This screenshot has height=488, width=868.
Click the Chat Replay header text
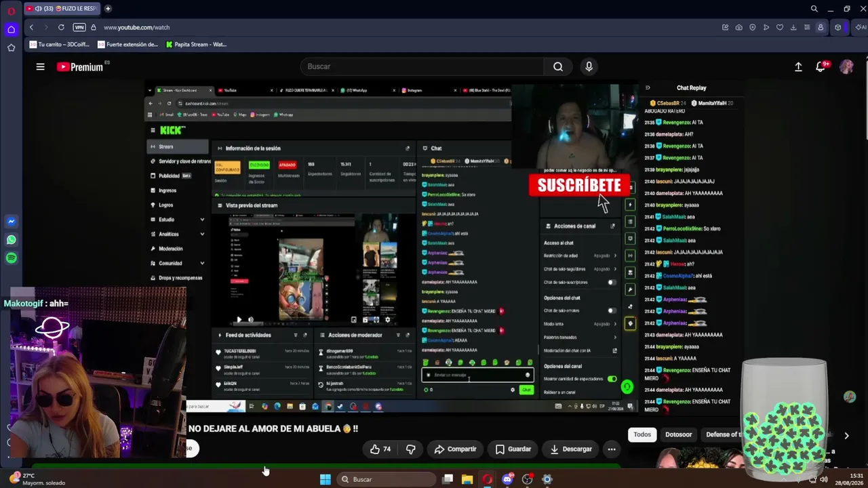[x=691, y=87]
